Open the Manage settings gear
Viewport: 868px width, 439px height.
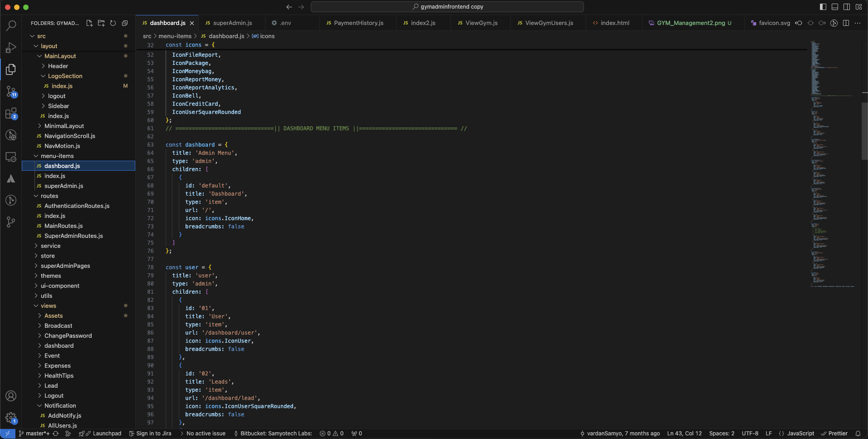[x=11, y=418]
